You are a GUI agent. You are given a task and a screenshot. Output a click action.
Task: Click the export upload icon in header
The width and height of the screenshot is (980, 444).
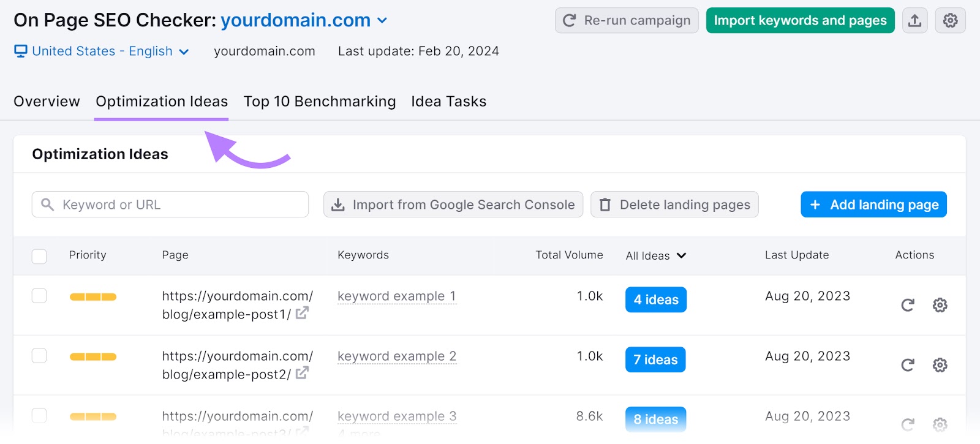coord(914,21)
